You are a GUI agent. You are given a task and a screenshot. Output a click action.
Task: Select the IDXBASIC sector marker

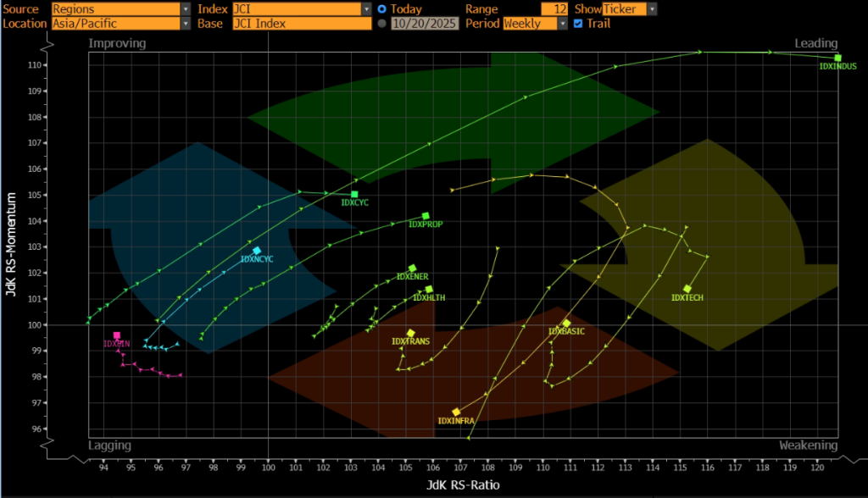pyautogui.click(x=566, y=324)
